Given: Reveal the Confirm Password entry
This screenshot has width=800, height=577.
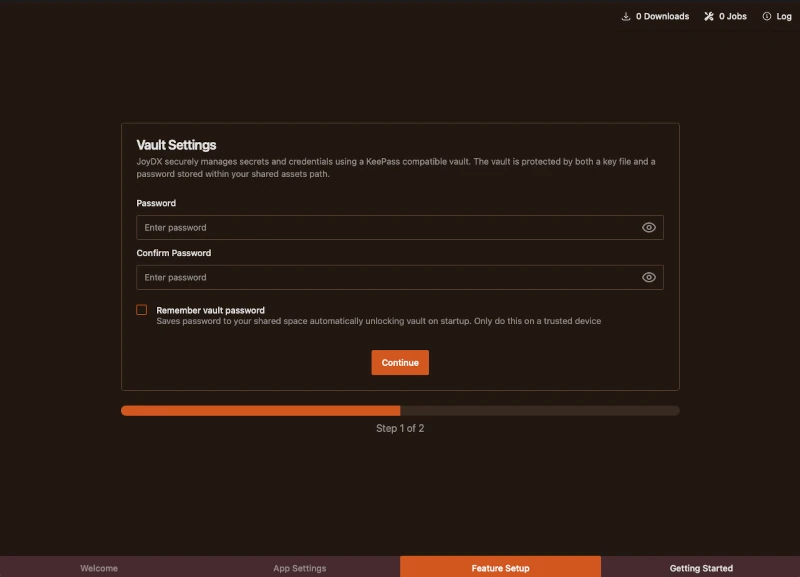Looking at the screenshot, I should [x=648, y=278].
